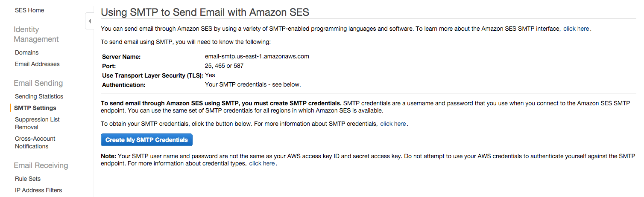The height and width of the screenshot is (197, 644).
Task: Open IP Address Filters
Action: point(38,190)
